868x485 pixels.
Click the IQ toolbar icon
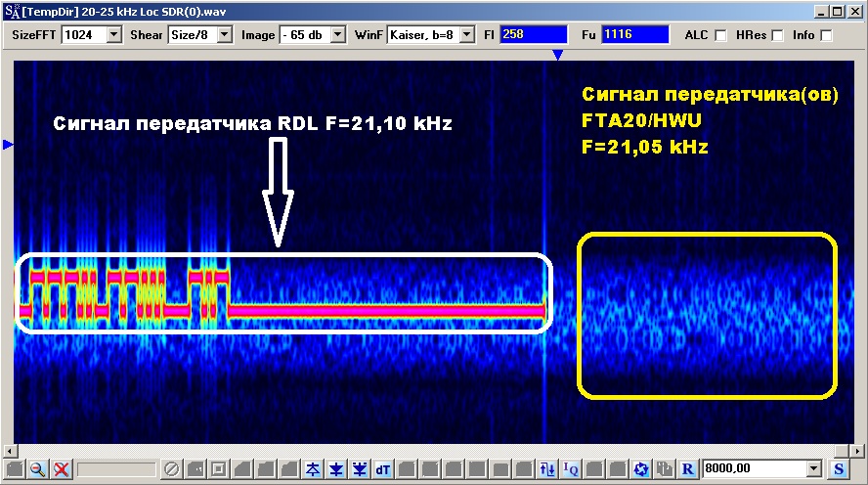pyautogui.click(x=571, y=469)
